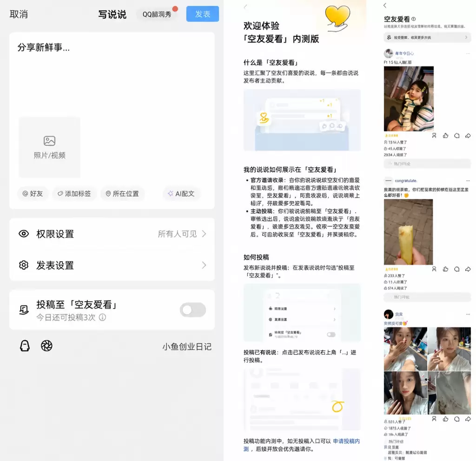View top-left selfie in 贝贝 post
The width and height of the screenshot is (476, 461).
click(x=405, y=349)
